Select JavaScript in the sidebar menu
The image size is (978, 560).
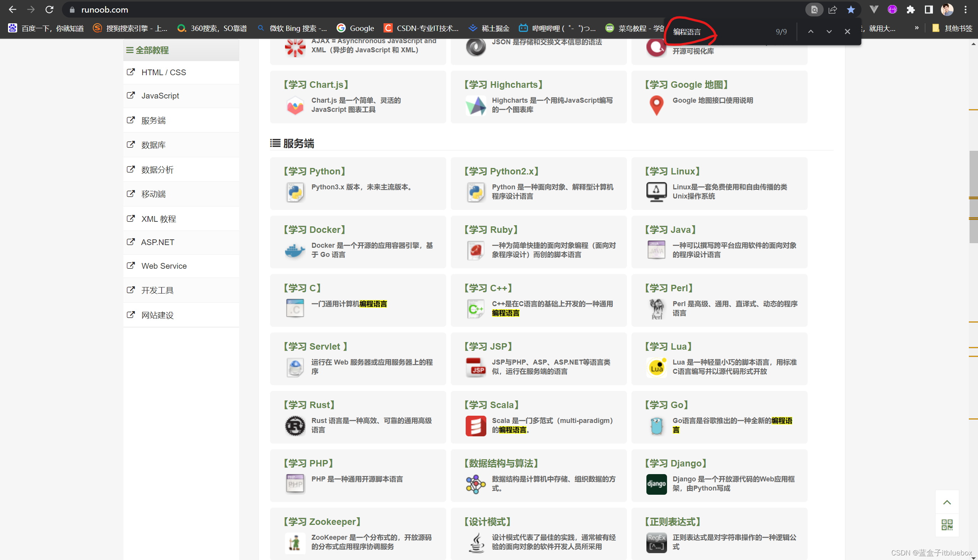click(x=160, y=96)
